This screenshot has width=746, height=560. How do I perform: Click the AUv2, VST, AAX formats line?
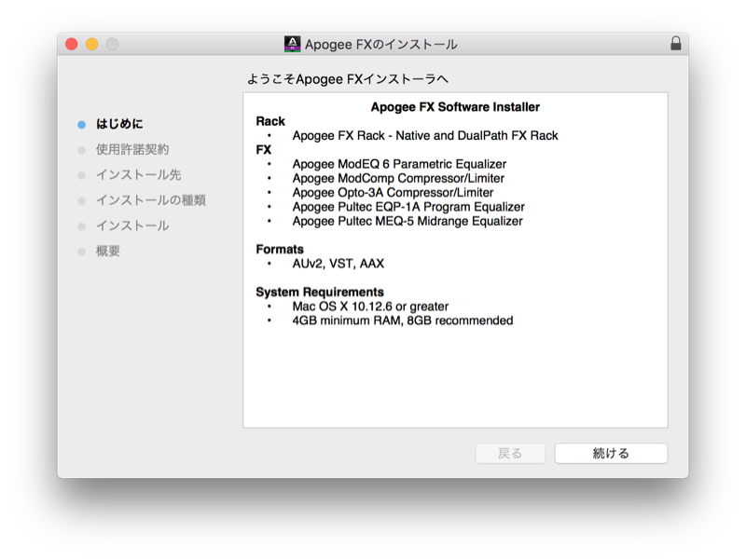[338, 264]
